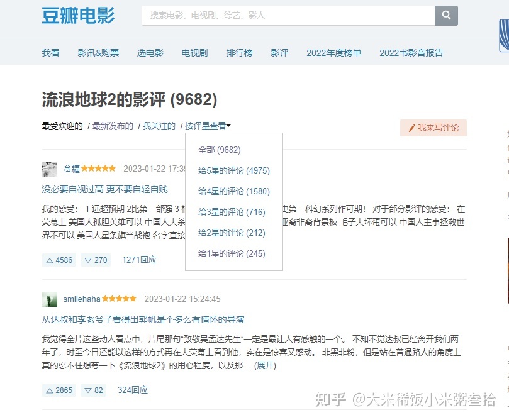Open the 2022书影音报告 link
Image resolution: width=509 pixels, height=420 pixels.
coord(411,53)
